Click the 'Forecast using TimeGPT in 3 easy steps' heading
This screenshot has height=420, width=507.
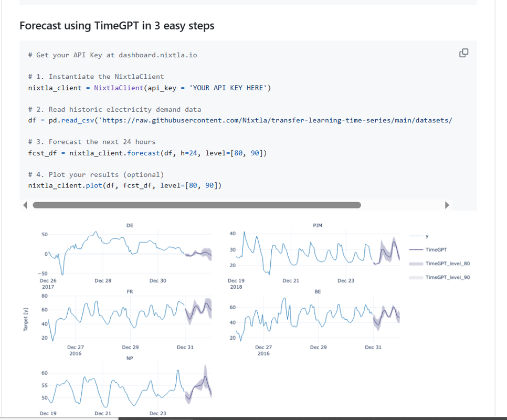coord(117,26)
